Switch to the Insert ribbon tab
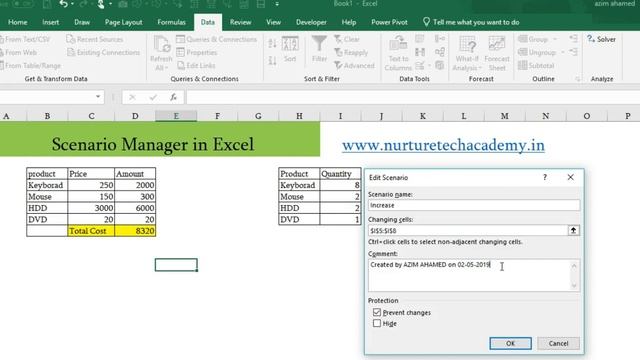Viewport: 640px width, 360px height. coord(51,22)
